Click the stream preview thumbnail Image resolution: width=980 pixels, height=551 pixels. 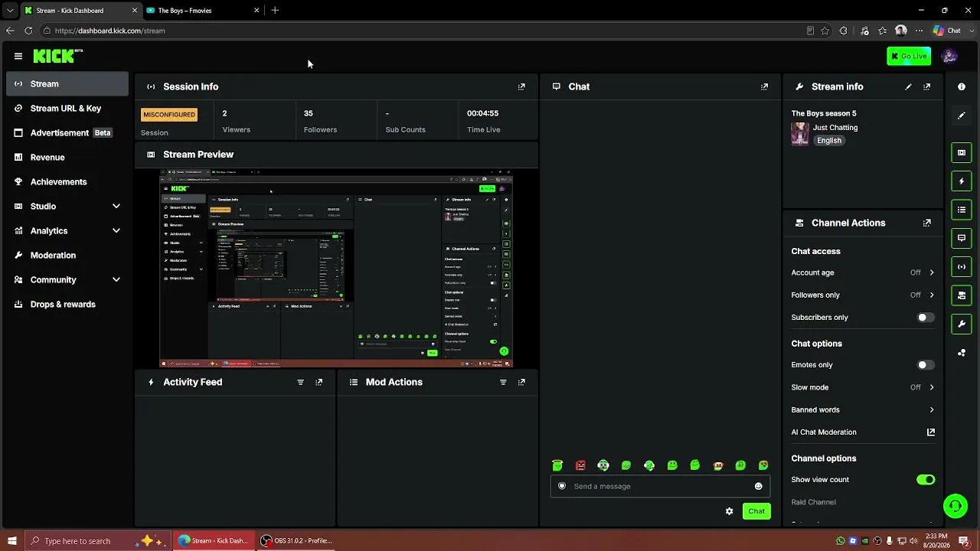[x=336, y=268]
